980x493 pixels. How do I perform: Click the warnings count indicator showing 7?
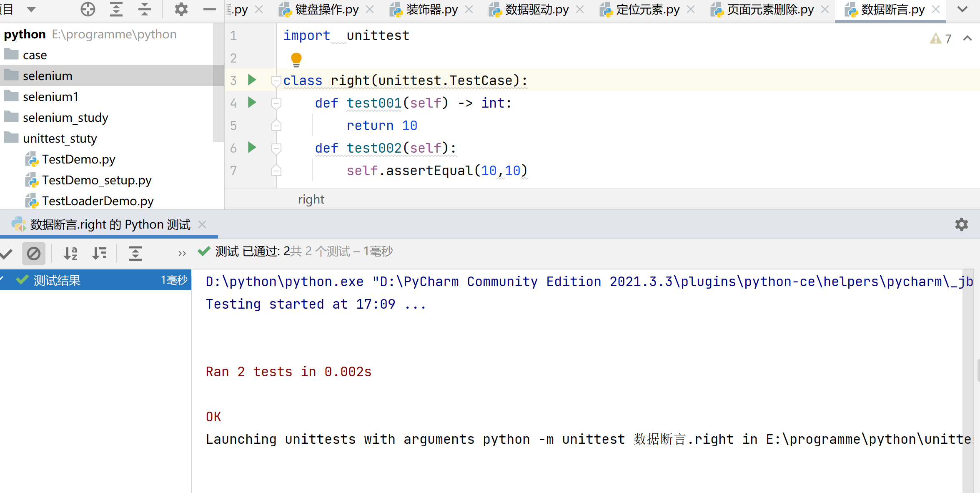pos(941,39)
